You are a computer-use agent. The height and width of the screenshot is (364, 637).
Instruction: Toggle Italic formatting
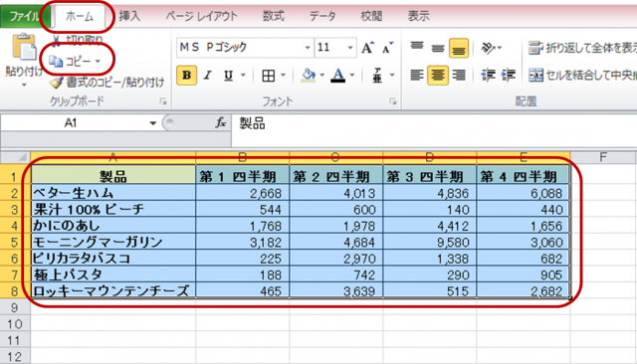(208, 76)
